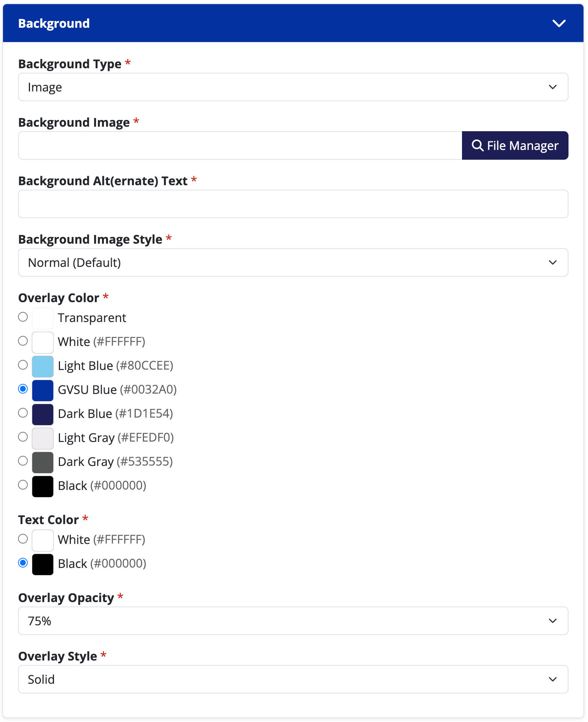Screen dimensions: 588x722
Task: Focus the Background Alt(ernate) Text field
Action: (293, 204)
